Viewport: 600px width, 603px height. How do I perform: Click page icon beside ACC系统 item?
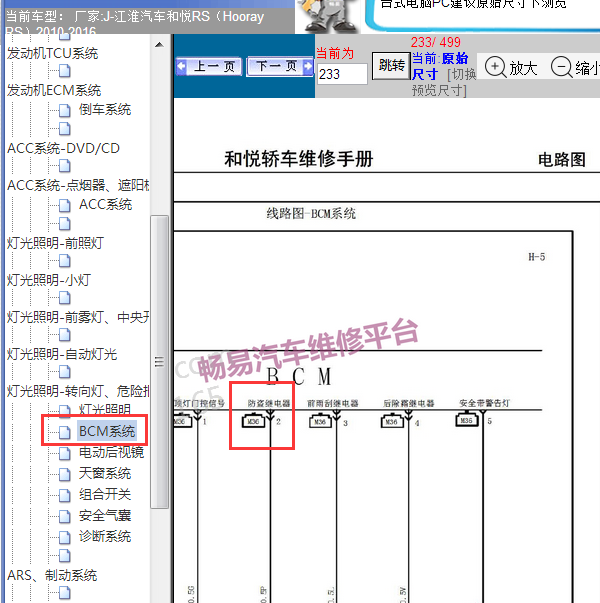point(65,205)
